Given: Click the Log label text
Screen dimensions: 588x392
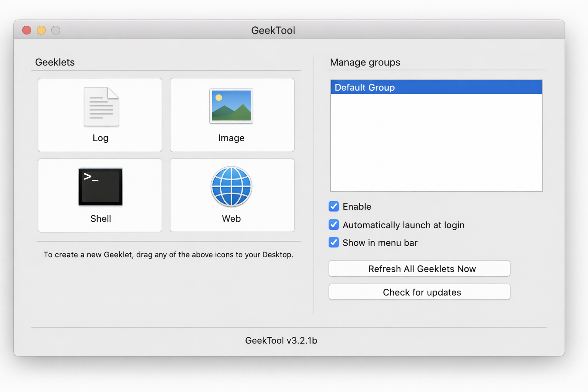Looking at the screenshot, I should point(101,138).
